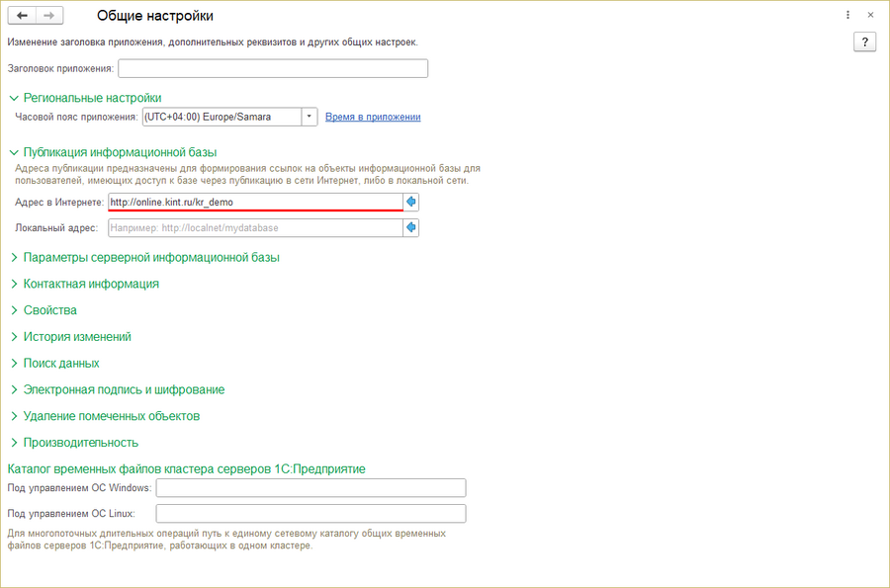Expand the История изменений section
This screenshot has width=890, height=588.
[x=71, y=337]
